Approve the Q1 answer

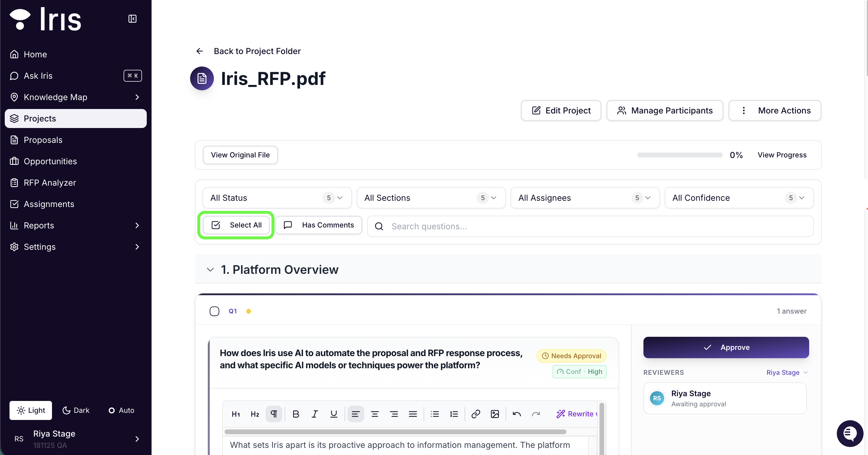pyautogui.click(x=726, y=347)
